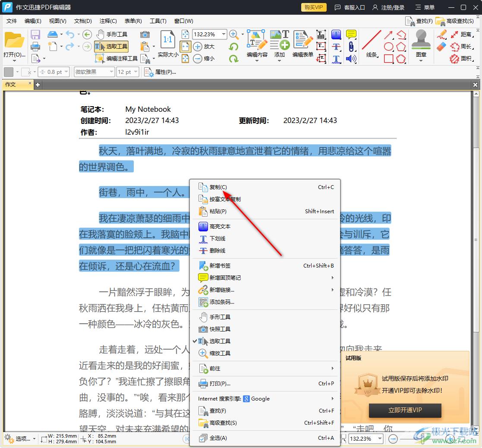This screenshot has width=482, height=448.
Task: Click 注册/登录 in the title bar
Action: 388,7
